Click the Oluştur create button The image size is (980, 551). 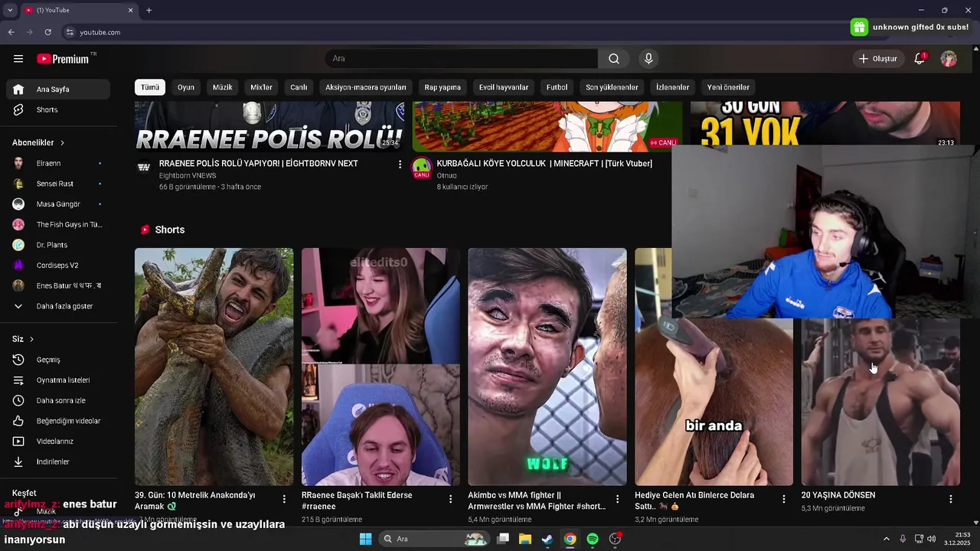(877, 59)
